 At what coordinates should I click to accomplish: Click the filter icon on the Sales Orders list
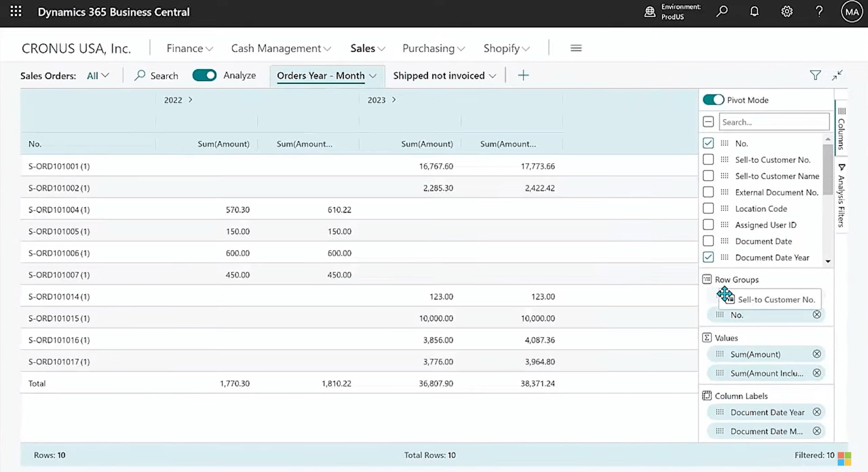point(815,75)
